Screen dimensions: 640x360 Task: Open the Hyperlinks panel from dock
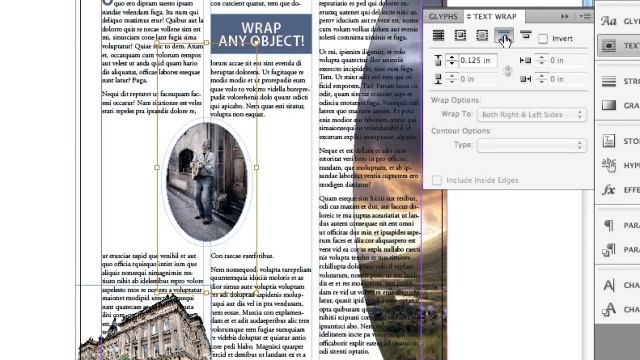pyautogui.click(x=618, y=165)
